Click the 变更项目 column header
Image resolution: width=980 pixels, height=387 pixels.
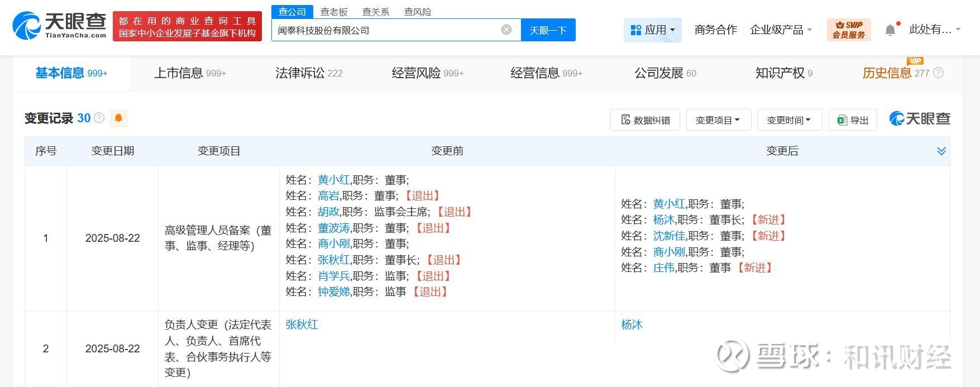219,151
